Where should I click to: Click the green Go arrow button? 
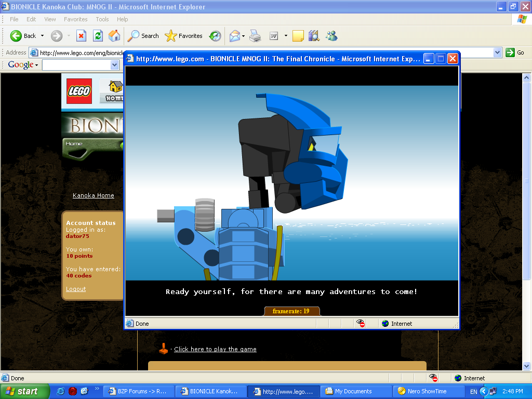pyautogui.click(x=510, y=52)
